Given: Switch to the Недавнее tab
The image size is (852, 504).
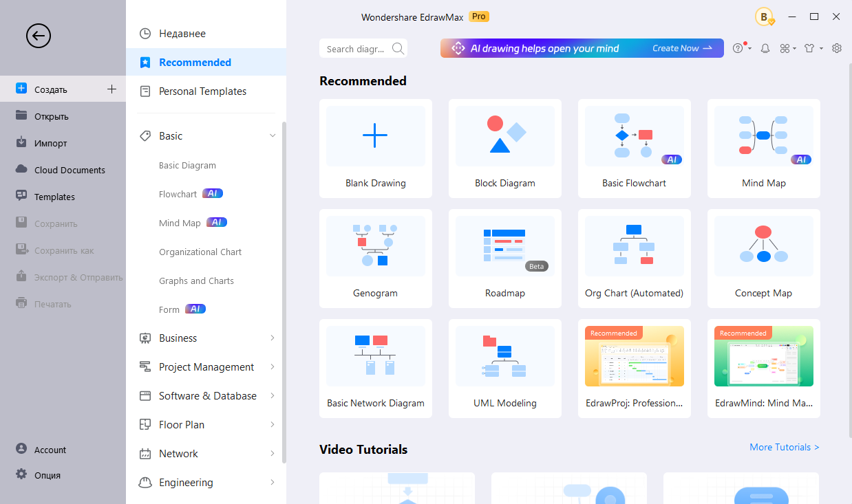Looking at the screenshot, I should [x=182, y=34].
